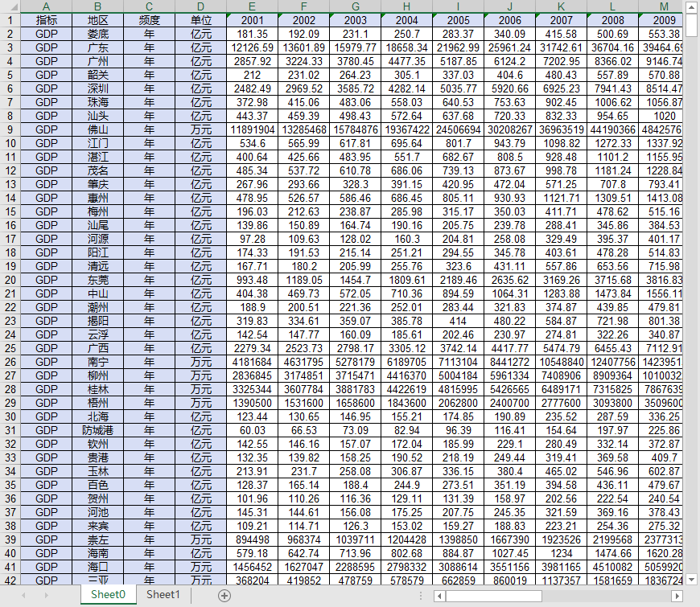700x607 pixels.
Task: Click the horizontal scrollbar right arrow
Action: [x=677, y=596]
